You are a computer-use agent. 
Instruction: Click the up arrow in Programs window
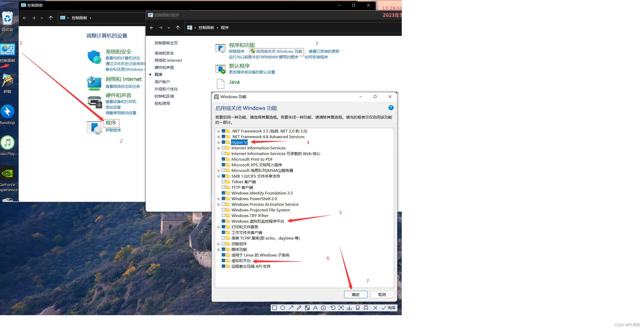coord(178,28)
